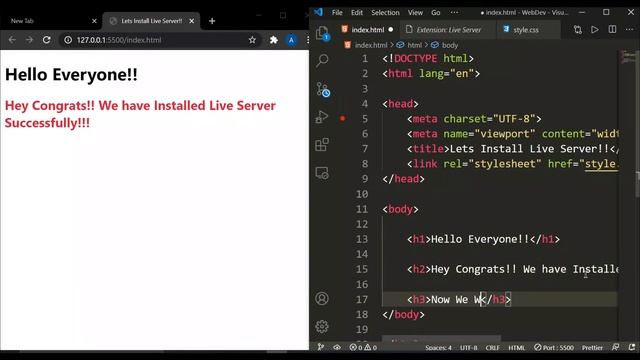The height and width of the screenshot is (360, 640).
Task: Open the Source Control view
Action: coord(322,89)
